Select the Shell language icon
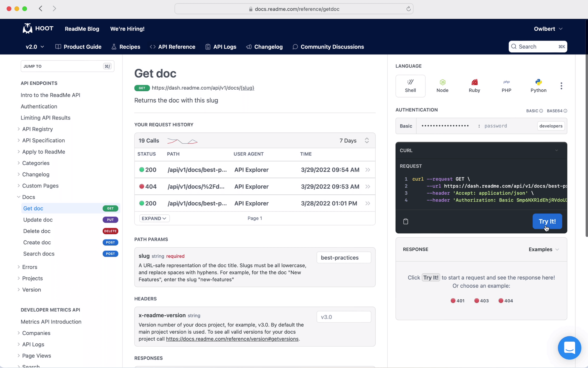The width and height of the screenshot is (588, 368). pyautogui.click(x=410, y=86)
